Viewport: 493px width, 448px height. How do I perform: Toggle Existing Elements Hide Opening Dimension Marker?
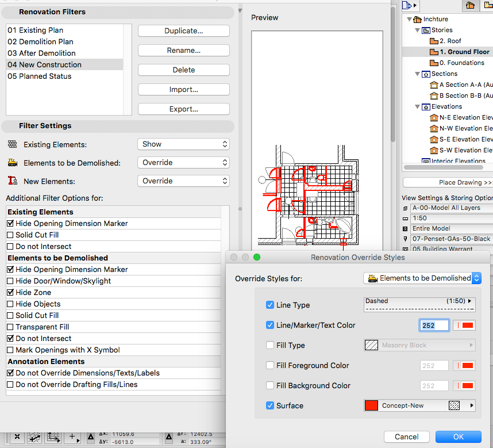click(x=10, y=223)
